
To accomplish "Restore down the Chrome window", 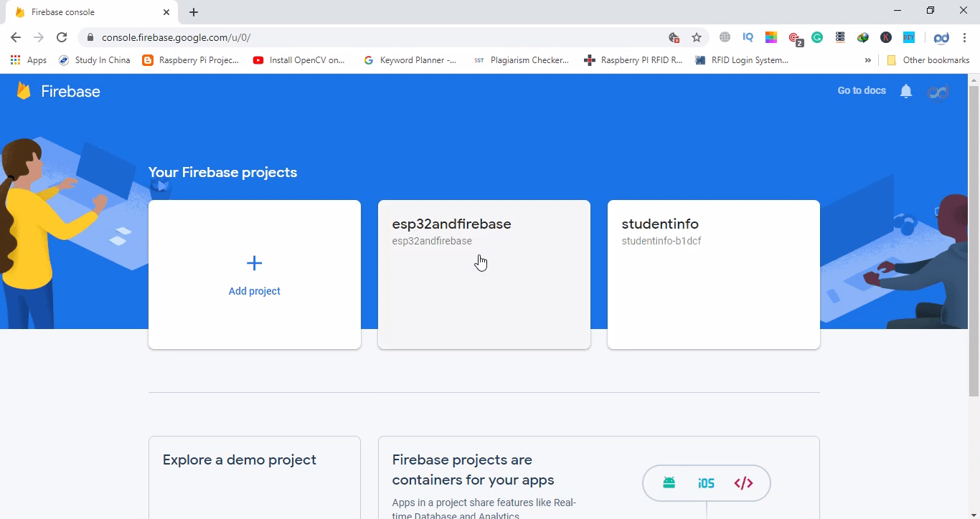I will tap(930, 10).
